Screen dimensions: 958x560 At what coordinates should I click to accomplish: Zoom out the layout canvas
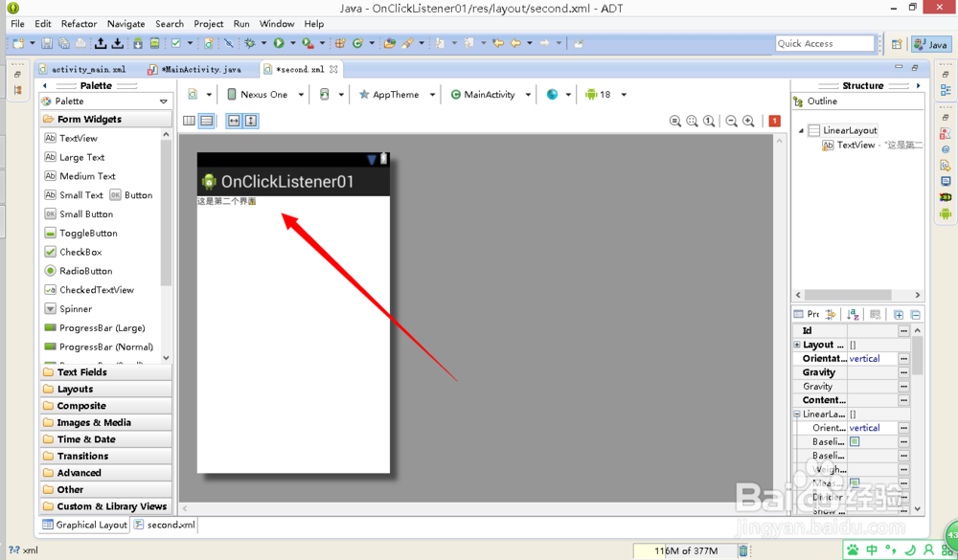pos(731,121)
